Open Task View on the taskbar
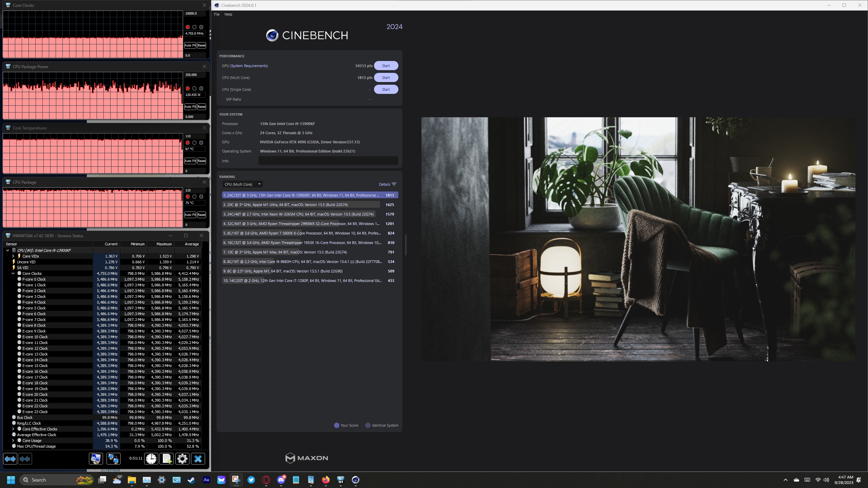Viewport: 868px width, 488px height. coord(102,480)
